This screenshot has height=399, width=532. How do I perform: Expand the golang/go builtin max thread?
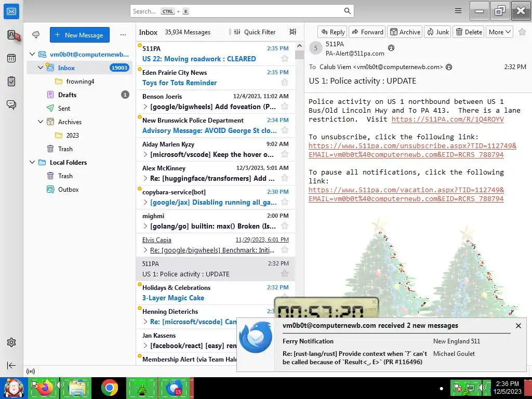click(x=145, y=226)
